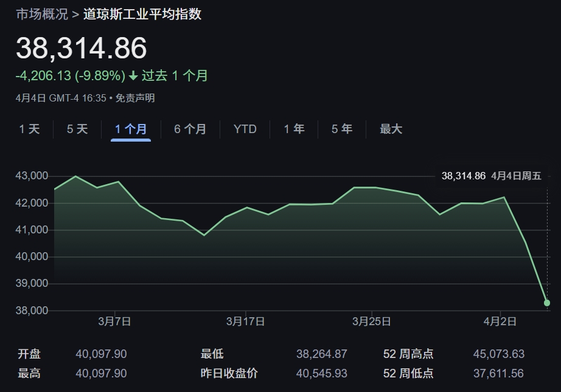Click the 最高 value 40,097.90
Image resolution: width=561 pixels, height=392 pixels.
[101, 373]
